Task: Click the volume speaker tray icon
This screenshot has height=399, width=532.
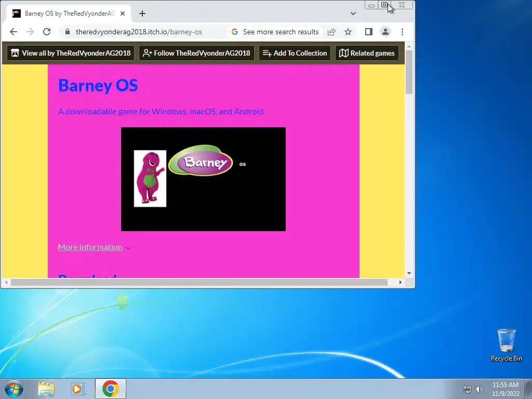Action: pos(480,389)
